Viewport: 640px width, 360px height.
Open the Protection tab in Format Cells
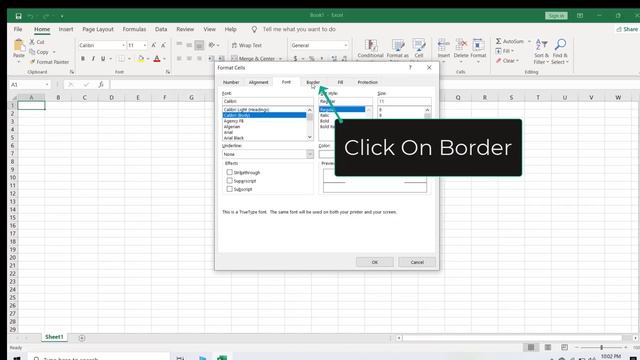367,82
